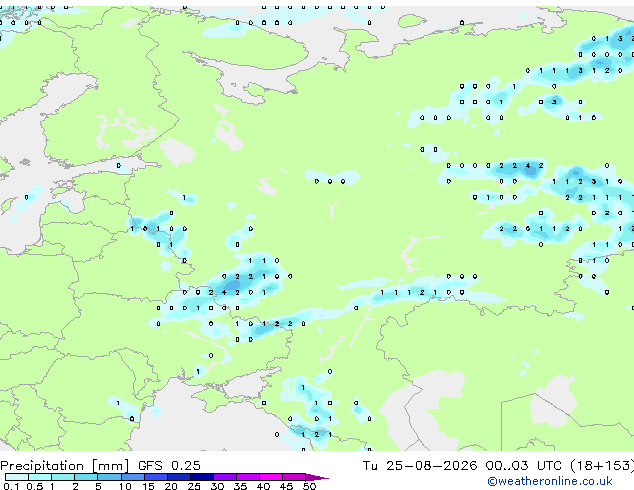Screen dimensions: 634x490
Task: Click the '00..03 UTC' time range text
Action: pos(523,466)
